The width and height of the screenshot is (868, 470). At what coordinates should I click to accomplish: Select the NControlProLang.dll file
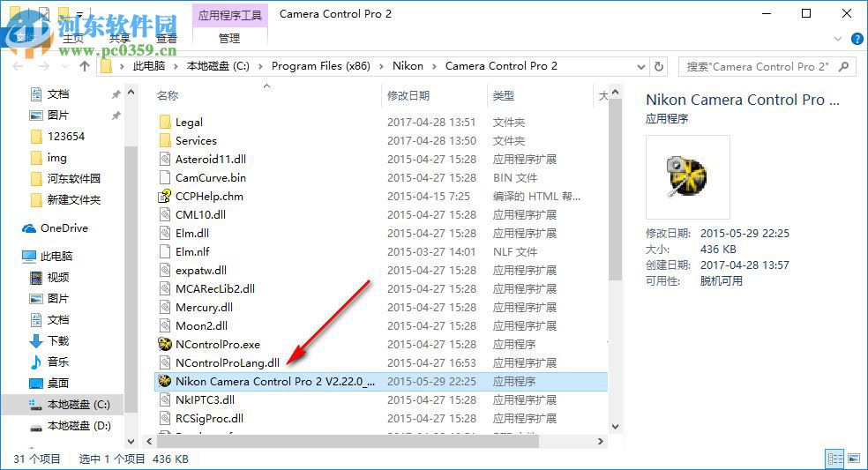228,362
